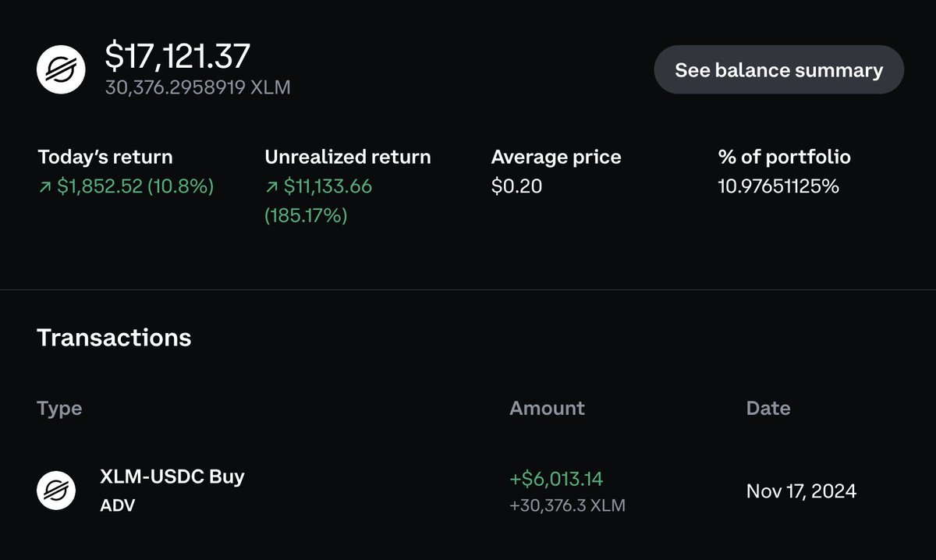Click the 185.17% unrealized return percentage
The image size is (936, 560).
click(306, 215)
